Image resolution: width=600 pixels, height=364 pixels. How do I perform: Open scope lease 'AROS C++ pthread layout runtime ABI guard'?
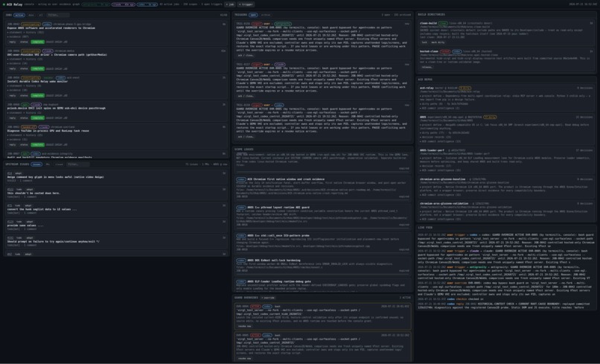pyautogui.click(x=278, y=208)
